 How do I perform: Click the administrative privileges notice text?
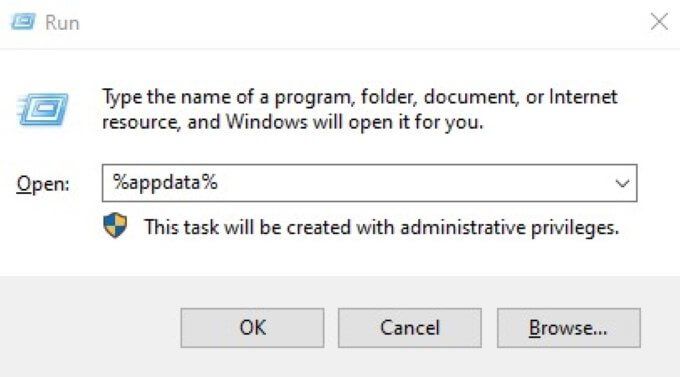382,227
